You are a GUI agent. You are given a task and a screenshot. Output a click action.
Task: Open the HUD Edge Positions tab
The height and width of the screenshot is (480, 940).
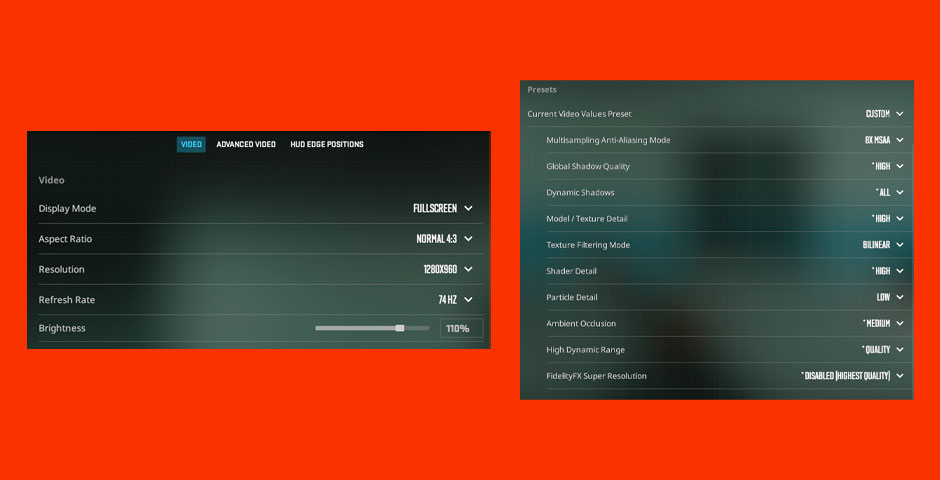click(327, 144)
